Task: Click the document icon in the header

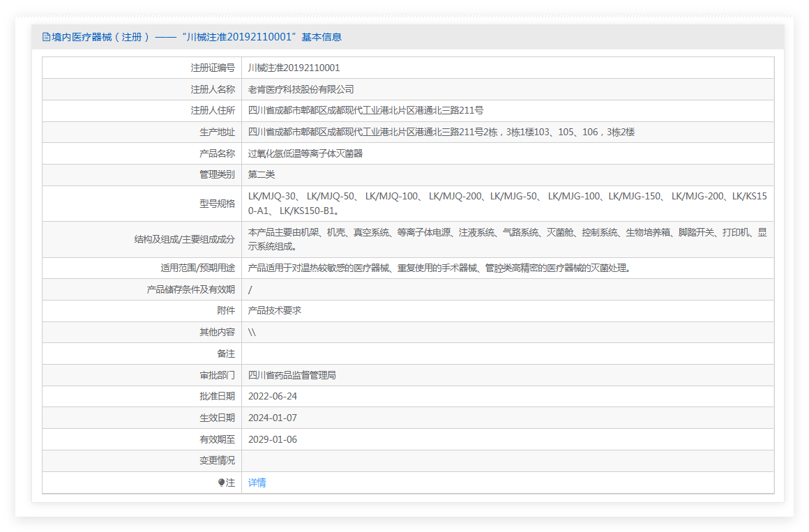Action: (47, 37)
